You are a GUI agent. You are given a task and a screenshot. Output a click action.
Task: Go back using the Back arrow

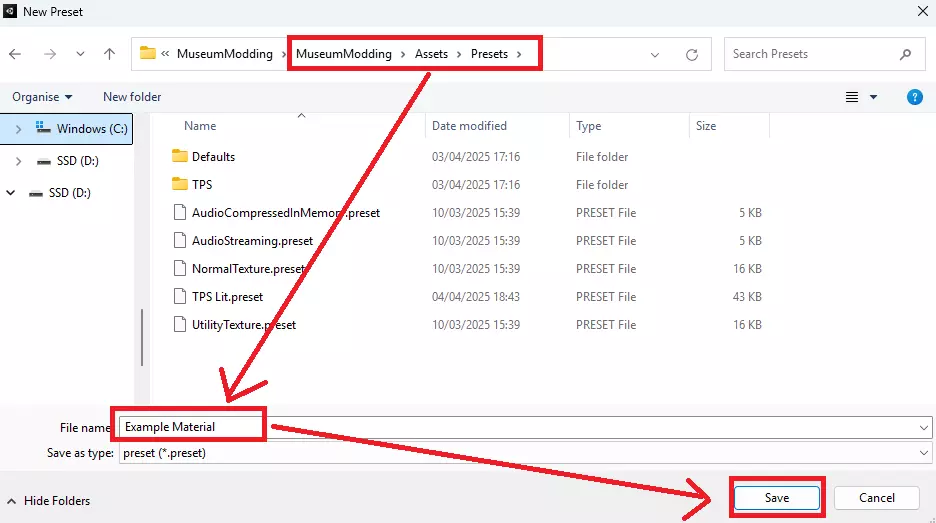click(15, 54)
